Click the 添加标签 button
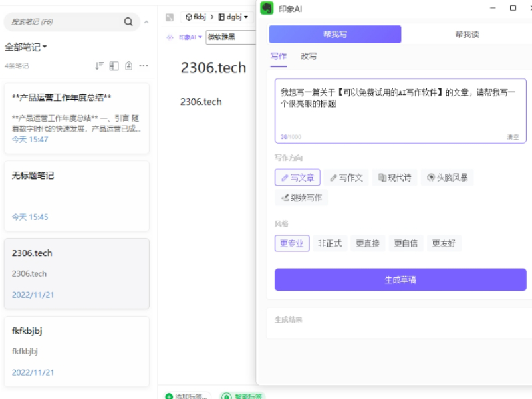The image size is (532, 399). [x=188, y=396]
